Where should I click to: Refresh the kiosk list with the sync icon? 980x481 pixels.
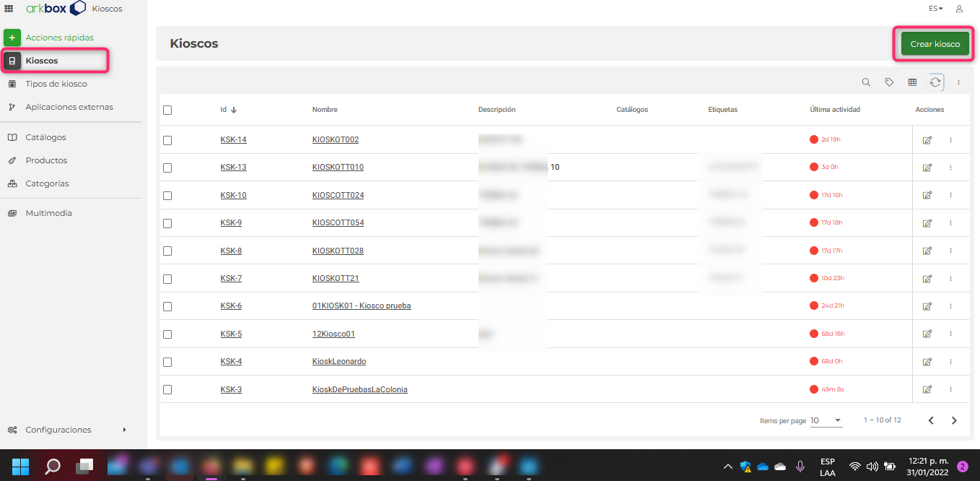(x=935, y=82)
